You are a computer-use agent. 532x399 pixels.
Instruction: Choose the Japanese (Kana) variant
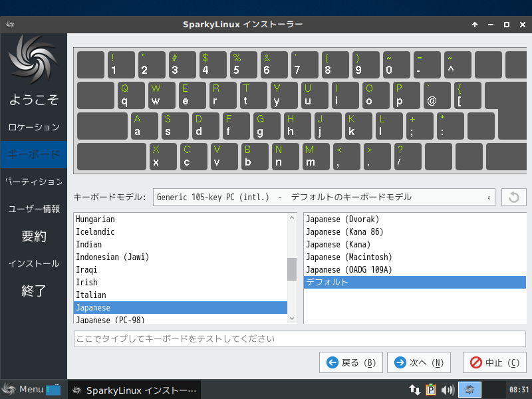click(x=414, y=244)
